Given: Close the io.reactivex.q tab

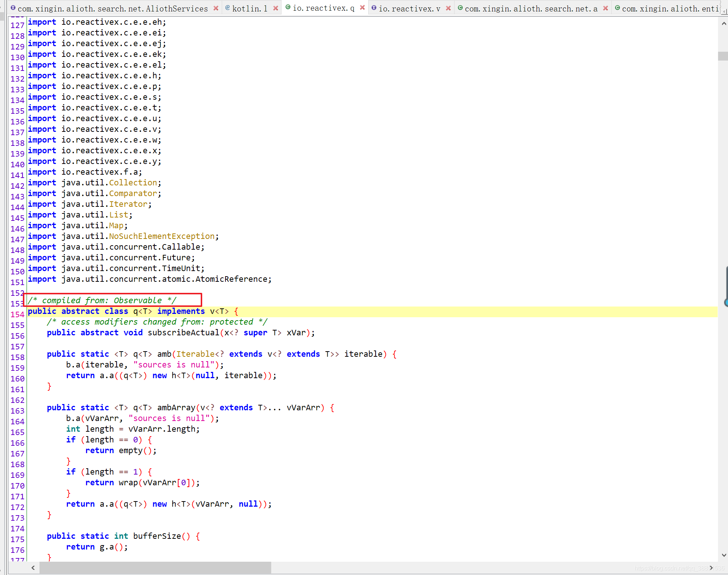Looking at the screenshot, I should pyautogui.click(x=362, y=7).
